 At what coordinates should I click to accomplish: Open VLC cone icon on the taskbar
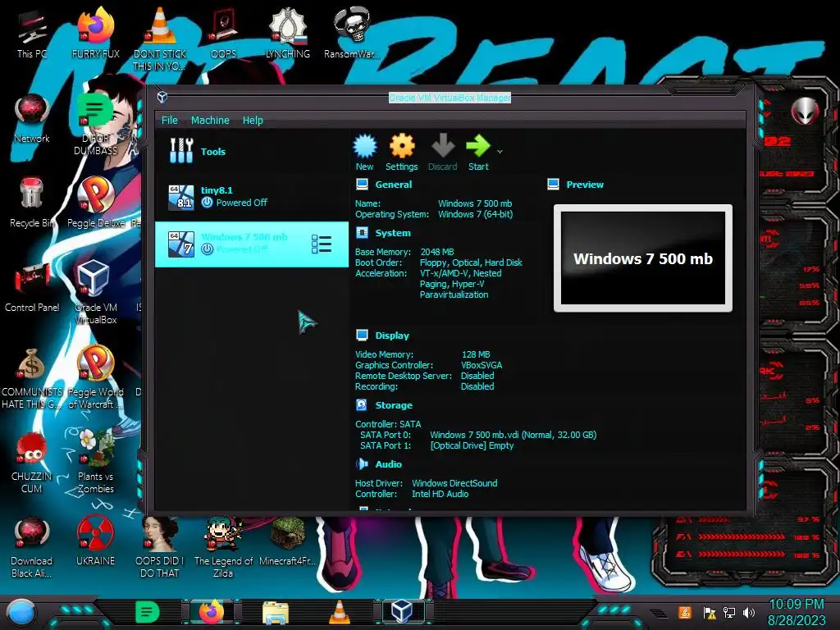click(x=339, y=612)
